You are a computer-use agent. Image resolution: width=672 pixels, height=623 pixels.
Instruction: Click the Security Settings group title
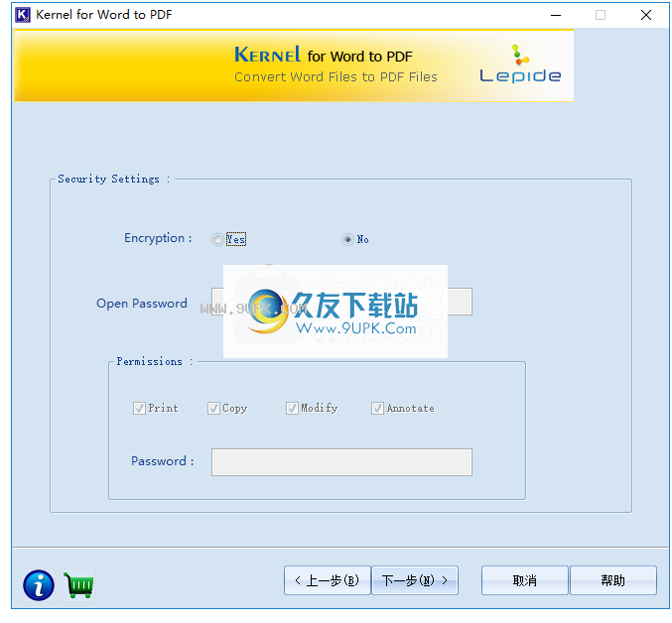point(114,179)
